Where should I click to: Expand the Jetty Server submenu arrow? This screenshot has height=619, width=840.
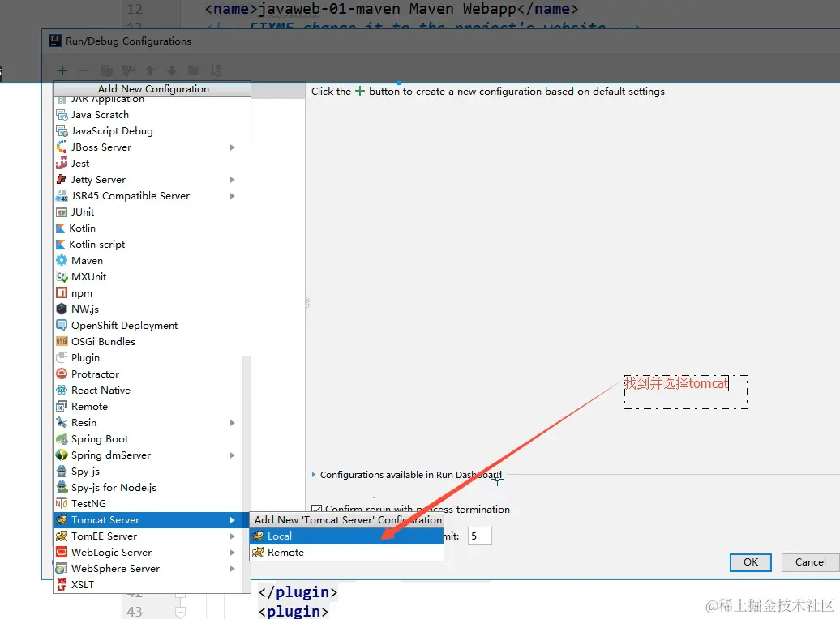click(233, 179)
